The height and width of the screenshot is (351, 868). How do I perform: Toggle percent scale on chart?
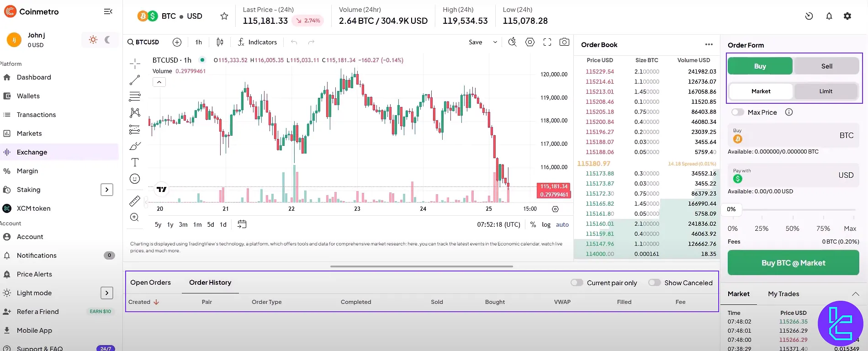tap(533, 224)
